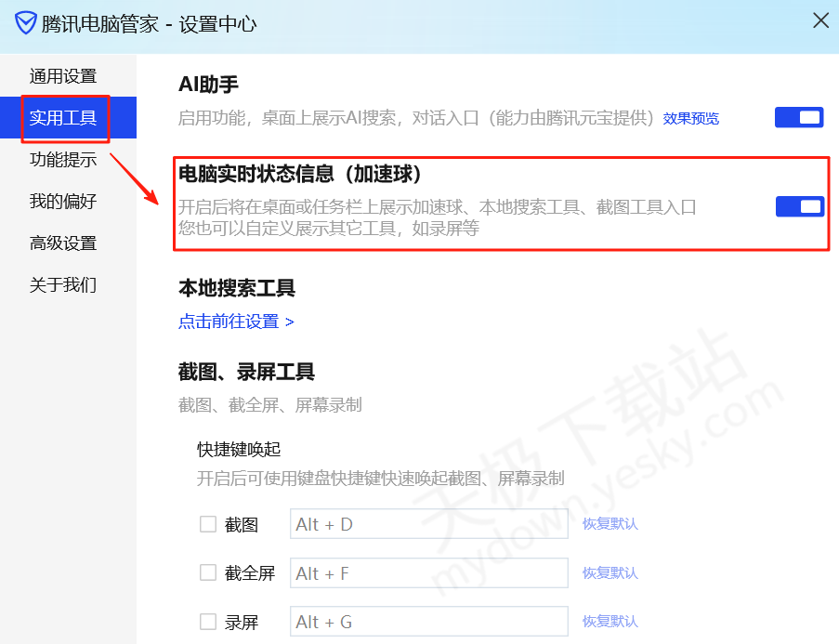The image size is (839, 644).
Task: Click the Tencent PC Manager shield logo
Action: (25, 22)
